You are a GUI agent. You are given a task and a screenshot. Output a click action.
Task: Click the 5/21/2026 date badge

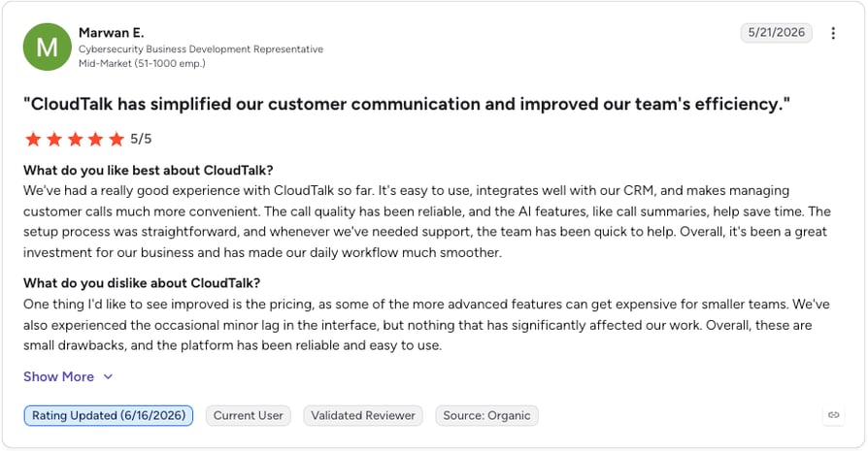[x=776, y=33]
